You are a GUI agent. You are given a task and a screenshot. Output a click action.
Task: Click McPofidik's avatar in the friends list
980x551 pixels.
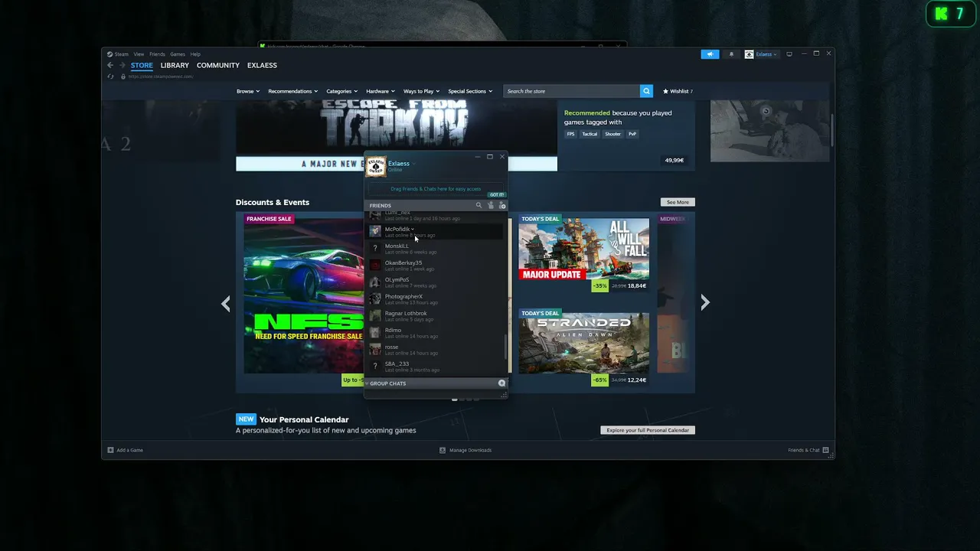[x=375, y=231]
